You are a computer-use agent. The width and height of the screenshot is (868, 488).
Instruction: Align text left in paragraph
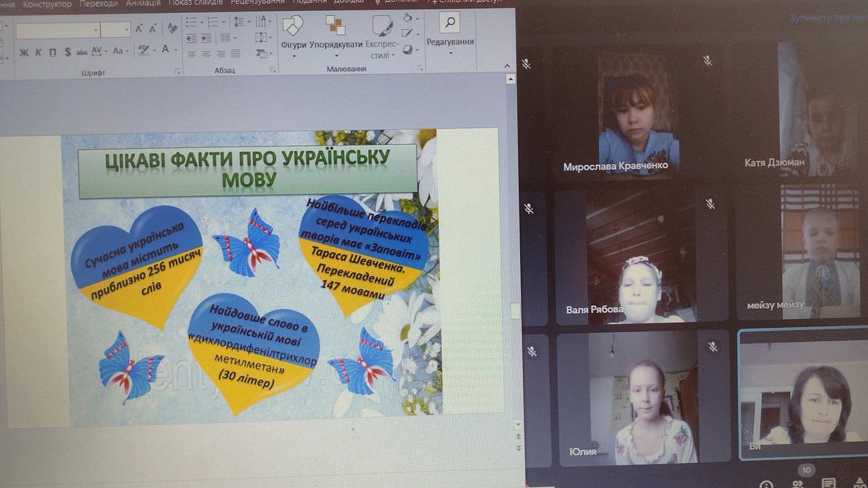click(x=192, y=54)
